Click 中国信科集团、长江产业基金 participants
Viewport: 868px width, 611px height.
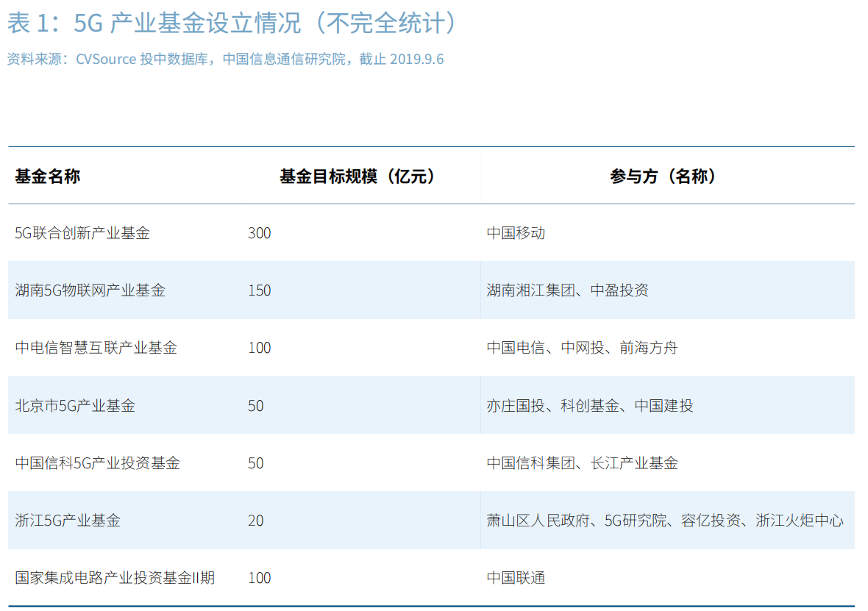582,463
